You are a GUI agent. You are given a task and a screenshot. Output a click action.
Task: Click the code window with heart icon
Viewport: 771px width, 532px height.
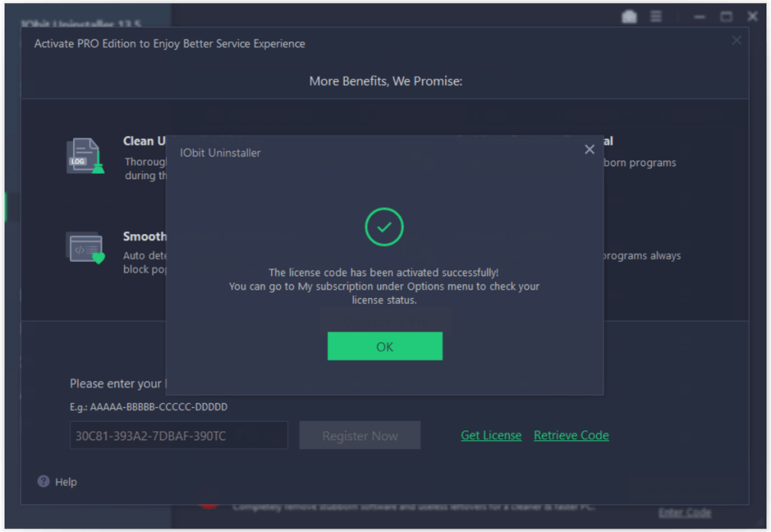click(85, 248)
